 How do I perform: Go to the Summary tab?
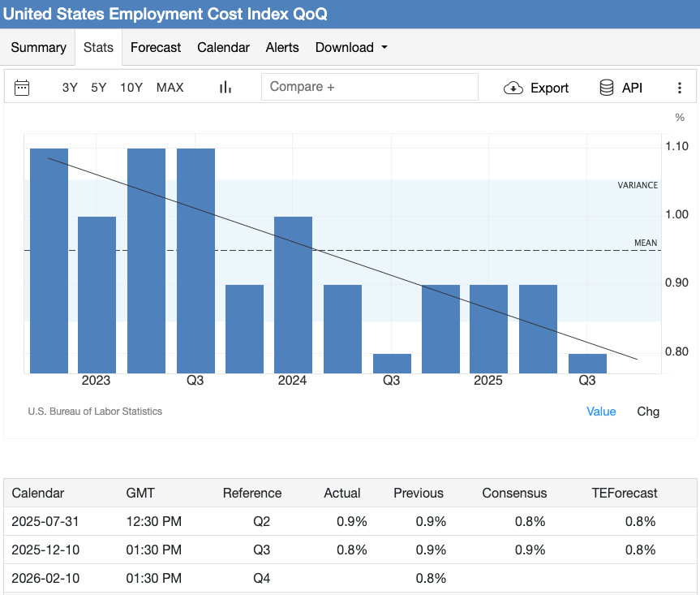click(37, 47)
